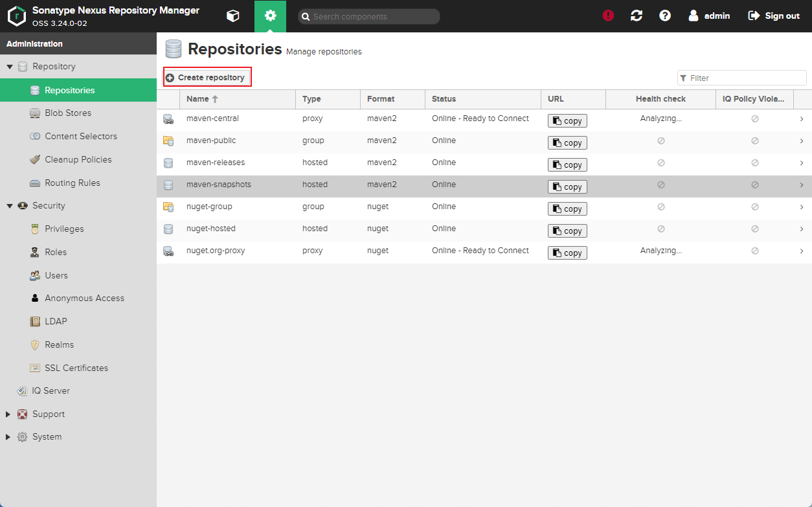The height and width of the screenshot is (507, 812).
Task: Click the Create repository button
Action: point(206,77)
